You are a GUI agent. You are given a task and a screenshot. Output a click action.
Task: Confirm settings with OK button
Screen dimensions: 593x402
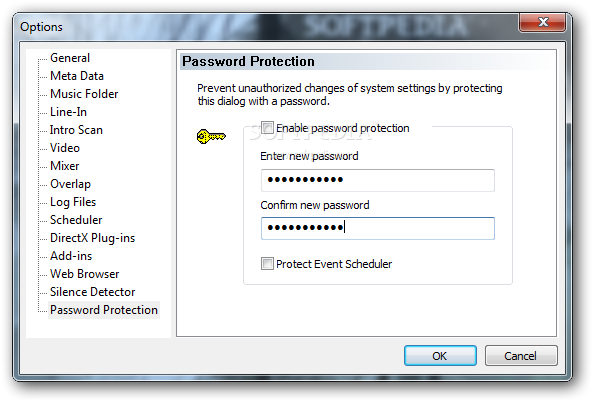440,355
